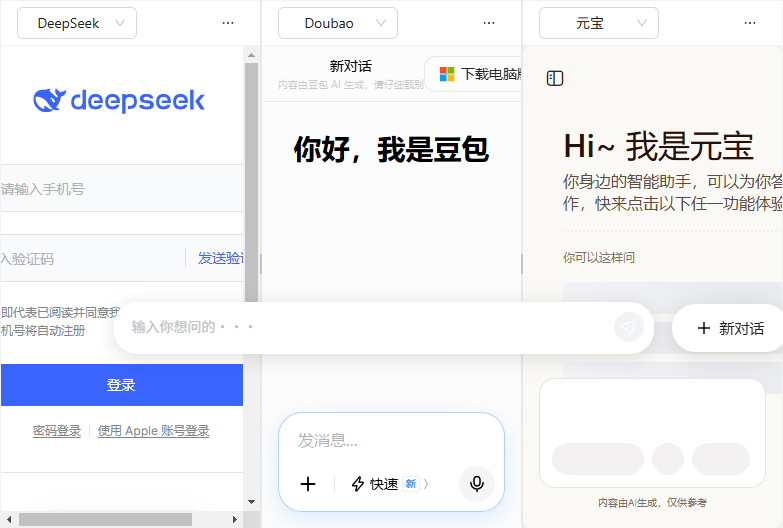Open the DeepSeek panel more options menu

click(x=228, y=23)
